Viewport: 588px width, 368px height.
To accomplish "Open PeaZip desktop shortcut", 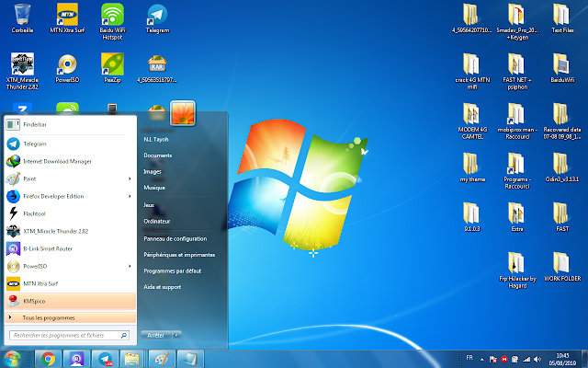I will coord(112,68).
